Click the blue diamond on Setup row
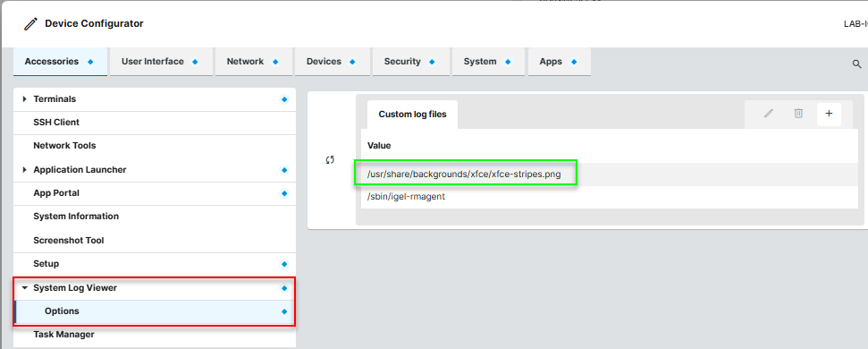Screen dimensions: 868x349 tap(284, 264)
